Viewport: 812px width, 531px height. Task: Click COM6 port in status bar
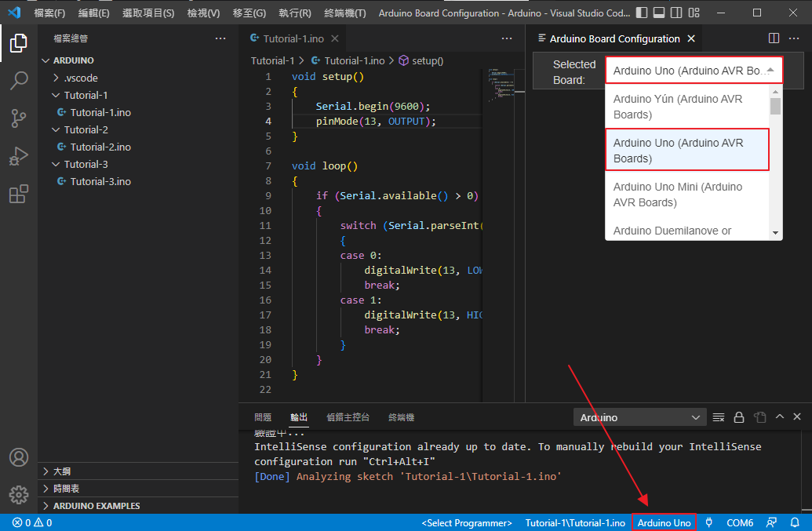click(740, 522)
